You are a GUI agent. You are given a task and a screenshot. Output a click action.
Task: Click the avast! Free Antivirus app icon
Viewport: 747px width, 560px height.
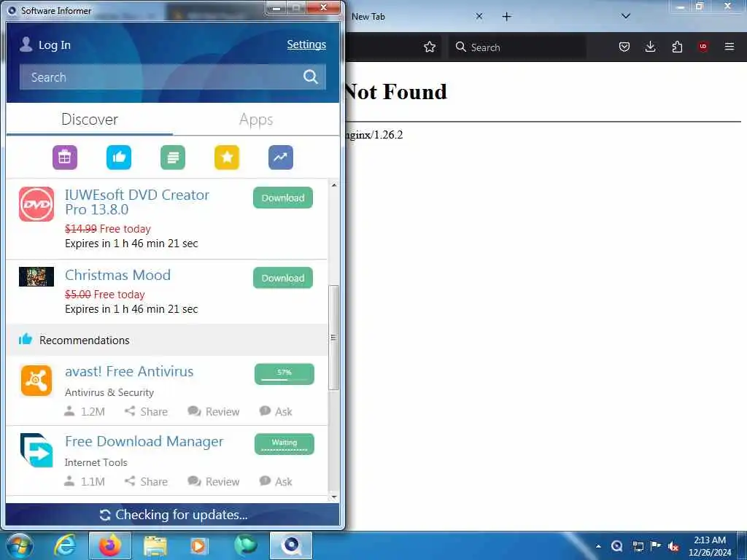click(x=36, y=381)
